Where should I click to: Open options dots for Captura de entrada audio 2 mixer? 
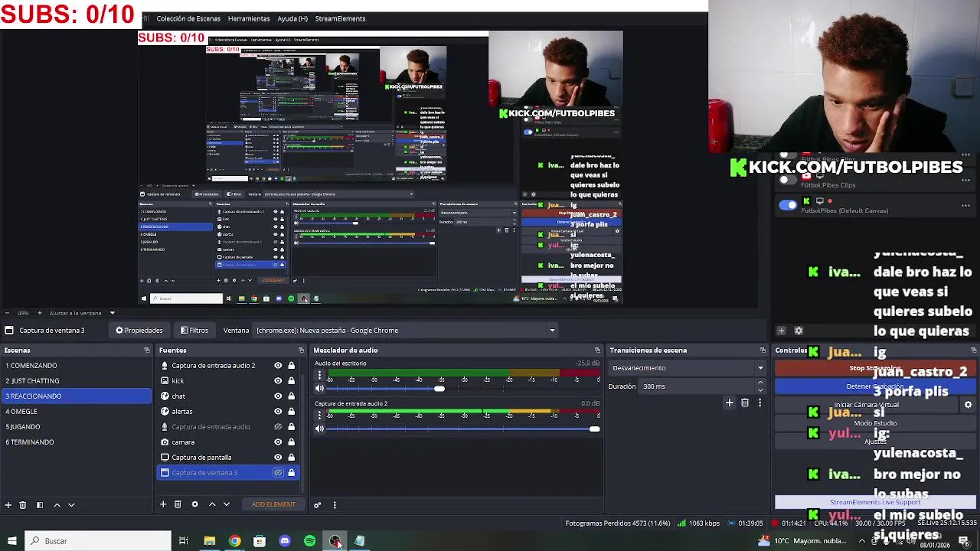pos(320,415)
